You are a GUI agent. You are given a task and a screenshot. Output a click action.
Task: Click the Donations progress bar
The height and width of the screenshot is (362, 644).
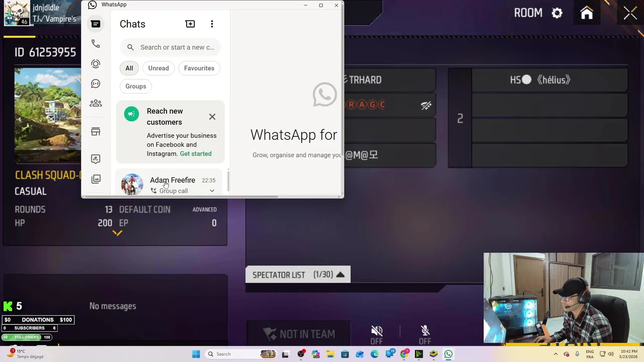point(38,320)
